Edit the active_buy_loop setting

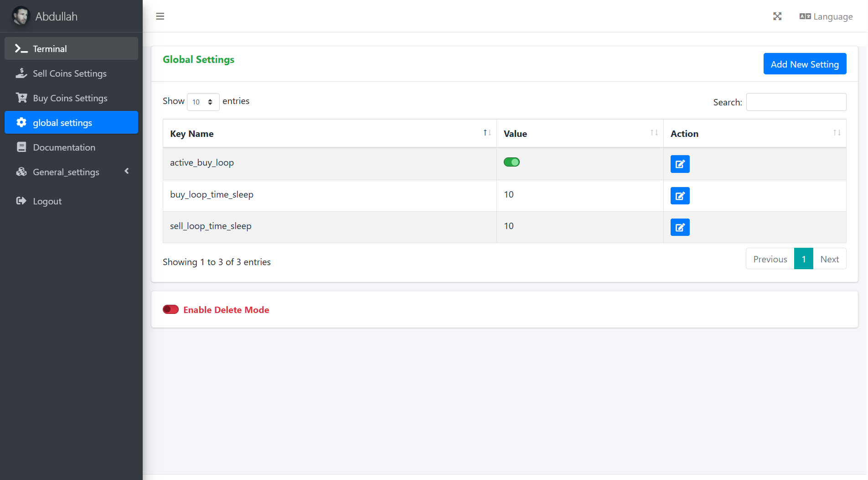tap(680, 164)
